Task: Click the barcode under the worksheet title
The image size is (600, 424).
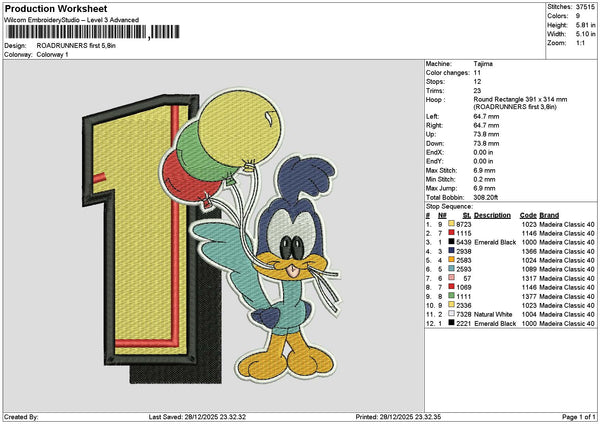Action: pos(93,32)
